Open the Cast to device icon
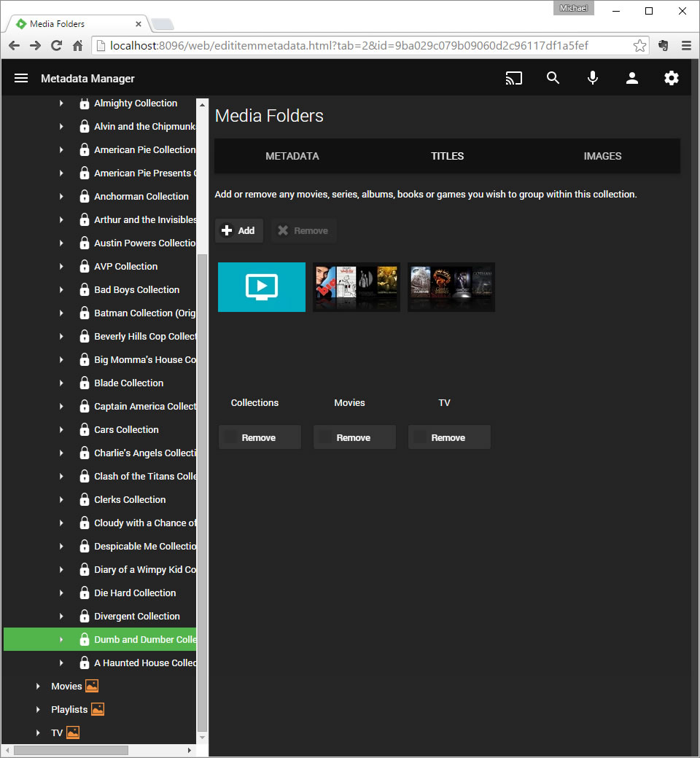This screenshot has width=700, height=758. tap(514, 78)
